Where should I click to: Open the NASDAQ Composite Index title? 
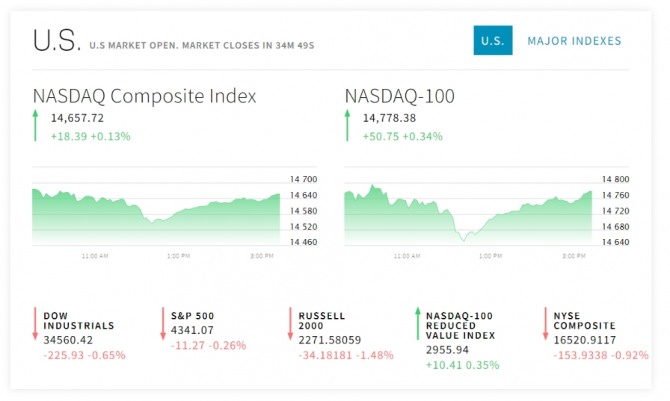[x=144, y=96]
